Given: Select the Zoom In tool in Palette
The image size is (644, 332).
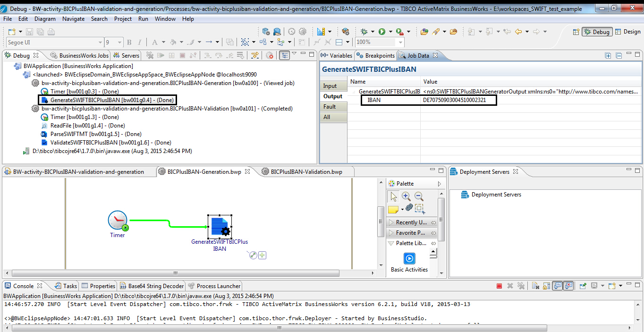Looking at the screenshot, I should tap(406, 196).
